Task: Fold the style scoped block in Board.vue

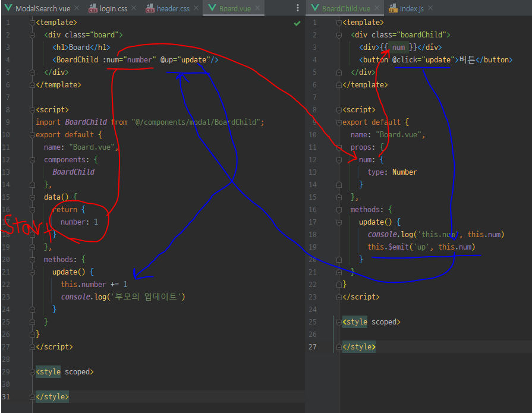Action: click(32, 372)
